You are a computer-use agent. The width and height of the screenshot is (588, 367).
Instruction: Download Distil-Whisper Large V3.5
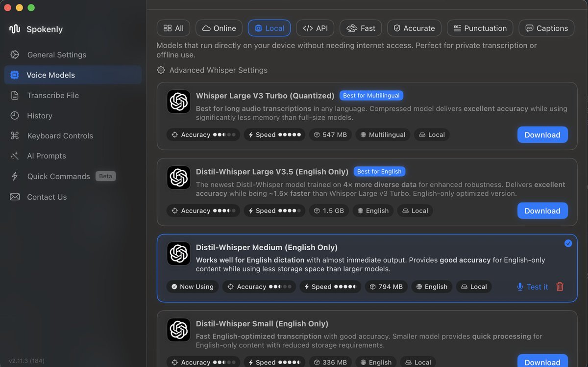[542, 210]
